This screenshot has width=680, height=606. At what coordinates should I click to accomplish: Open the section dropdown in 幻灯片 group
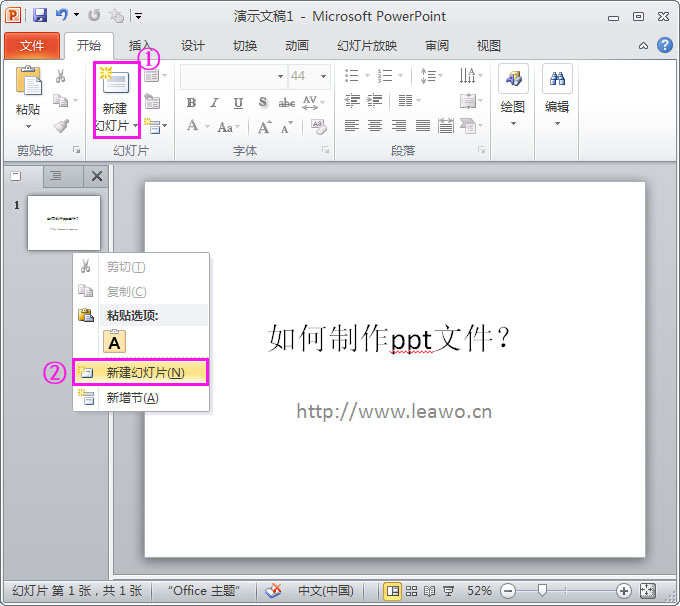point(155,126)
